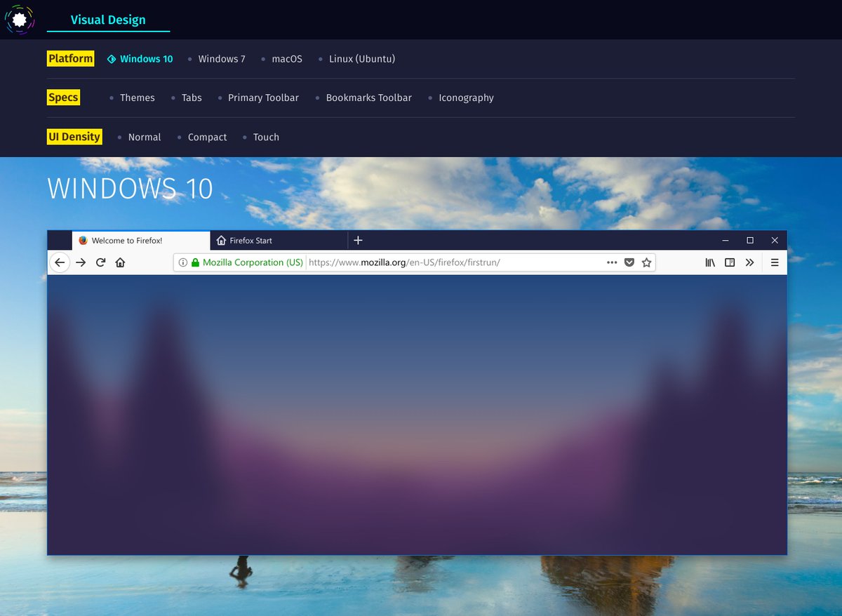Click the URL address field
The height and width of the screenshot is (616, 842).
coord(455,262)
